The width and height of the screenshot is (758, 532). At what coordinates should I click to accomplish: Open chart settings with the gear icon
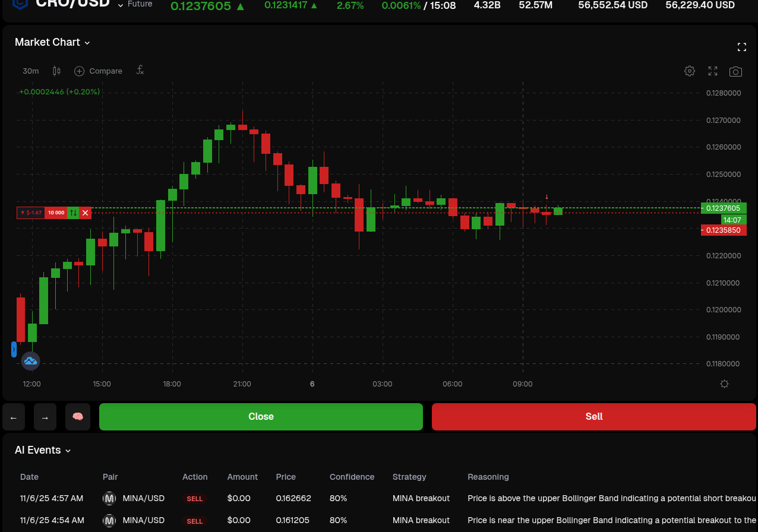690,71
